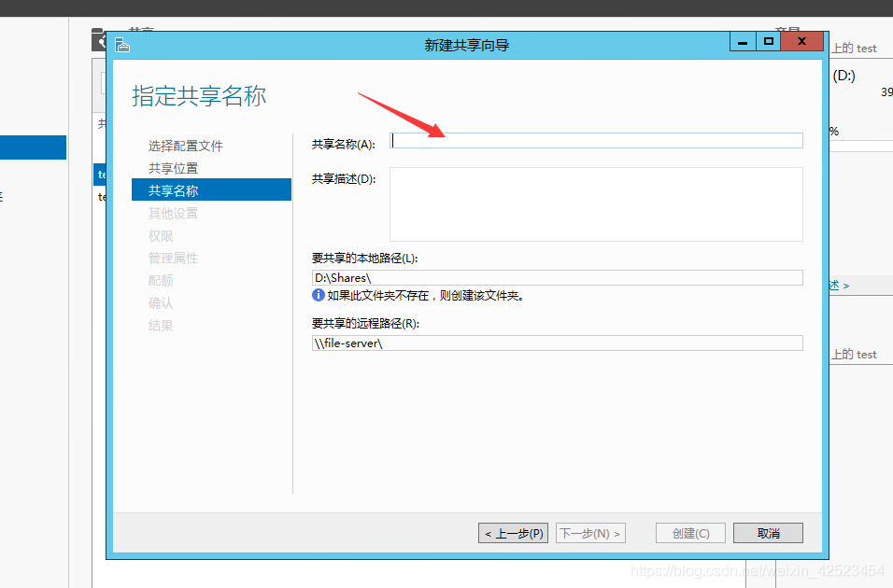Open the 其他设置 wizard step
Viewport: 893px width, 588px height.
pyautogui.click(x=173, y=214)
